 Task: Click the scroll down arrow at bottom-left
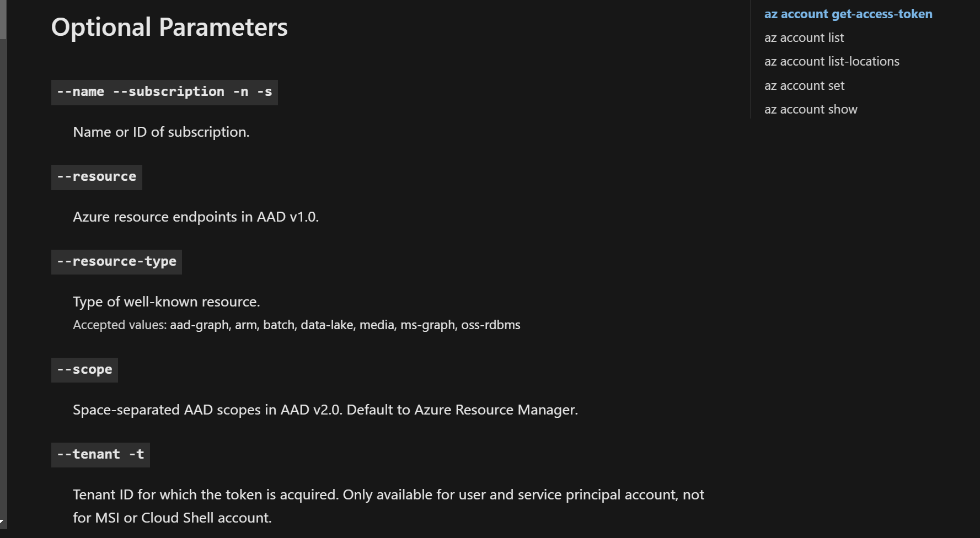tap(3, 521)
